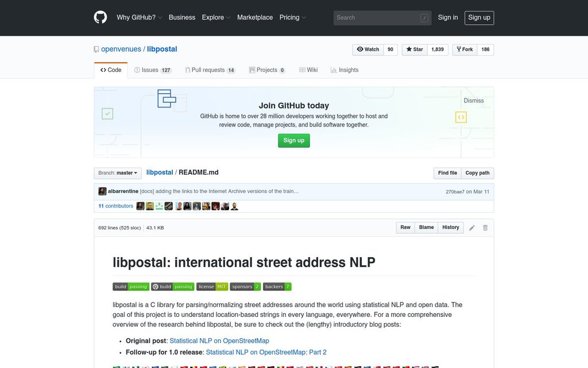588x368 pixels.
Task: Star the libpostal repository
Action: click(415, 49)
